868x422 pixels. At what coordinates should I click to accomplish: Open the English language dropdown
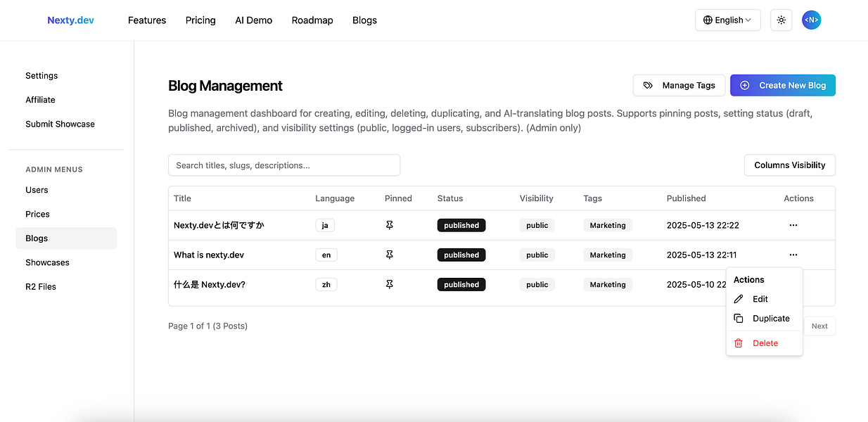pos(727,20)
